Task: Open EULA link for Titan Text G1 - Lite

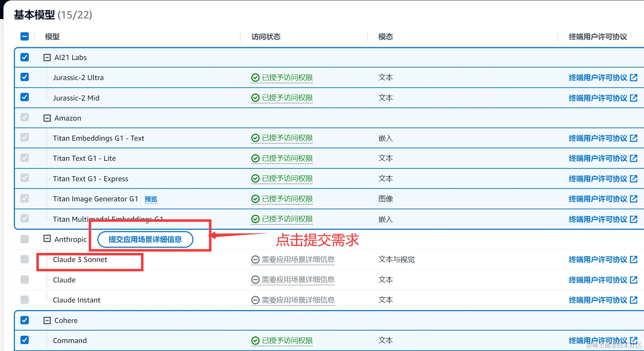Action: 603,158
